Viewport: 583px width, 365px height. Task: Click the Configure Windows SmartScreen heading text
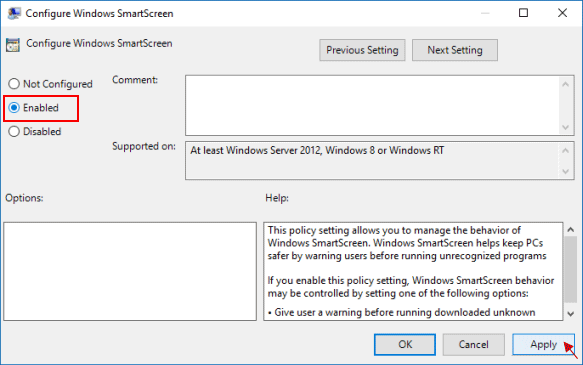pyautogui.click(x=99, y=43)
